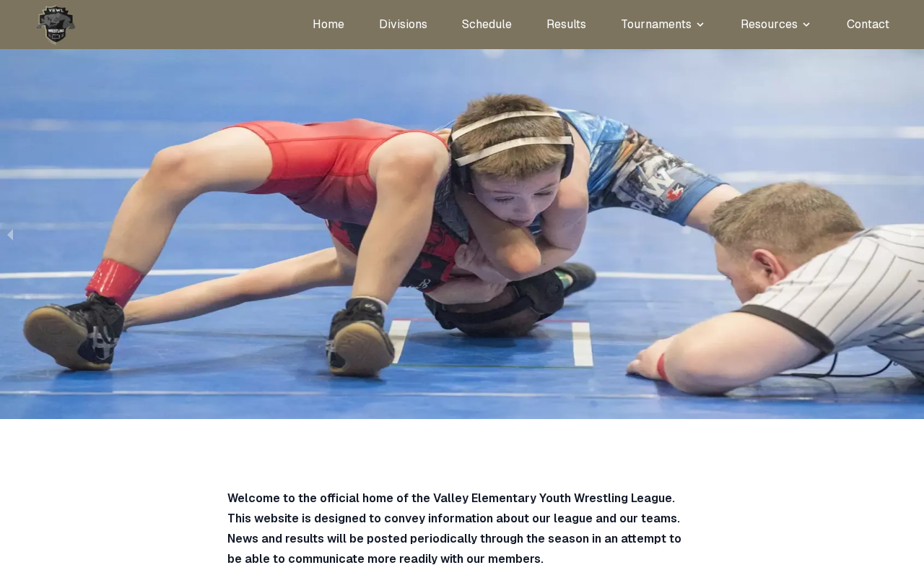Screen dimensions: 924x578
Task: Click the sentence about news and results
Action: (455, 549)
